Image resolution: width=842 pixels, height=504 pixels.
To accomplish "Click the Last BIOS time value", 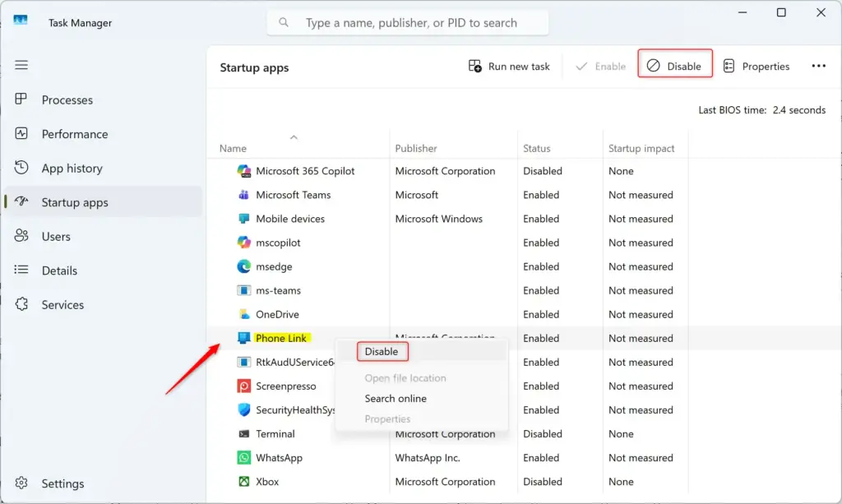I will coord(799,110).
